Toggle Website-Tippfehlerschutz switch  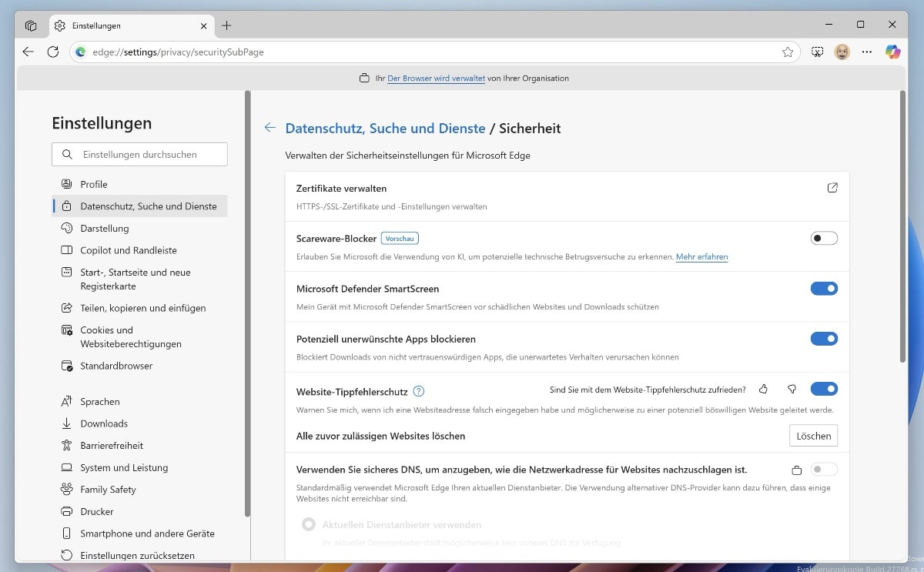click(824, 389)
